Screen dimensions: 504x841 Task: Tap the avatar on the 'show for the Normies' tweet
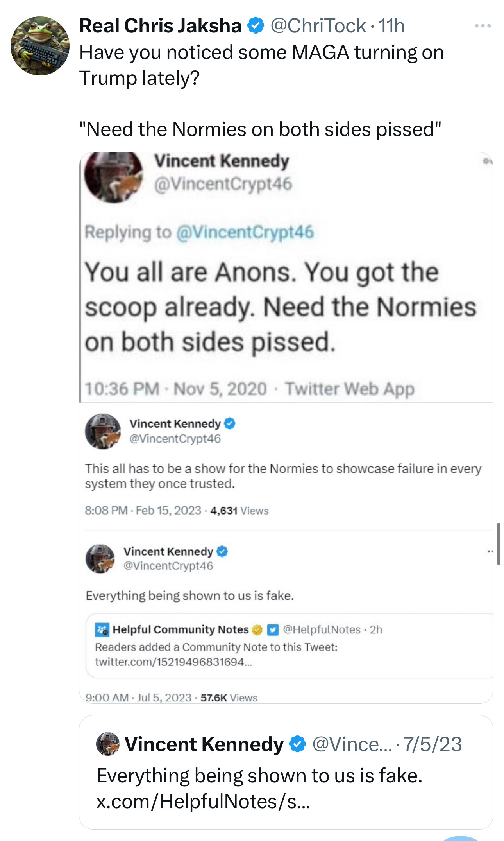(x=103, y=431)
